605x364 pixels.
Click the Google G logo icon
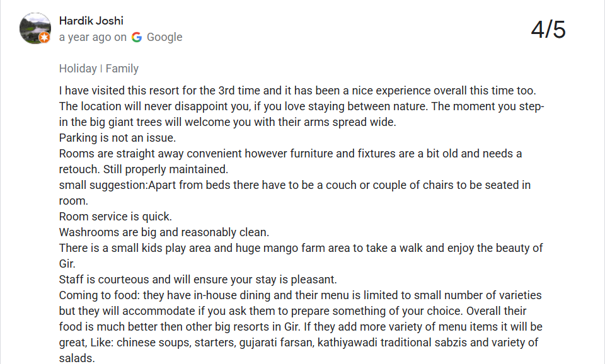[x=137, y=37]
